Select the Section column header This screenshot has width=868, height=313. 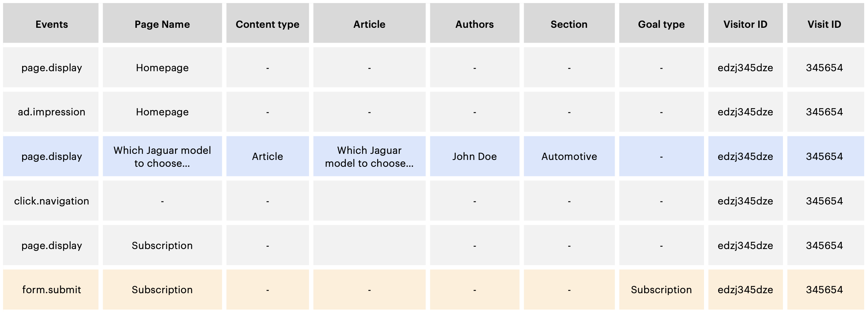coord(569,24)
